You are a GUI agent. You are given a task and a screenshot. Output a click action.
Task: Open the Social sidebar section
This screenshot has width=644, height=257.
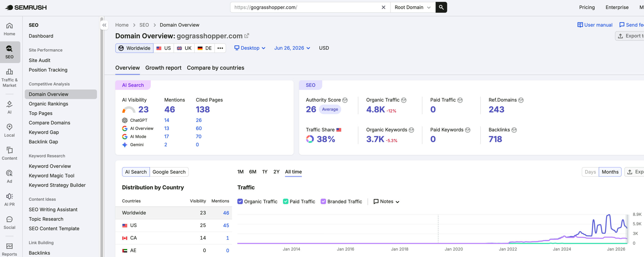point(9,223)
